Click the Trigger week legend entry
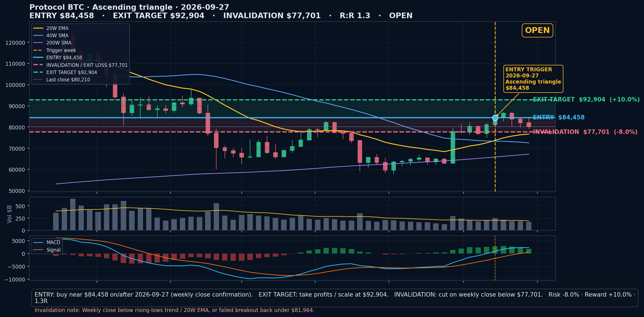 pos(54,50)
